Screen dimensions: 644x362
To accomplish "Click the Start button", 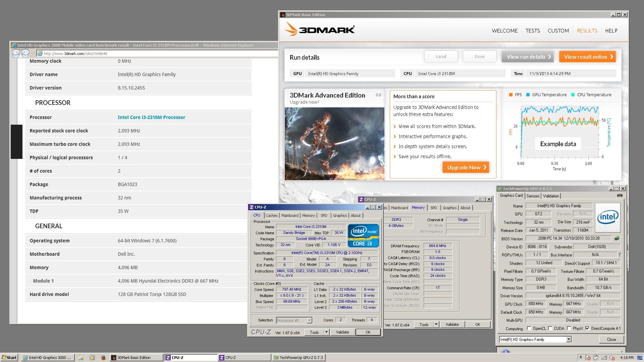I will point(9,358).
